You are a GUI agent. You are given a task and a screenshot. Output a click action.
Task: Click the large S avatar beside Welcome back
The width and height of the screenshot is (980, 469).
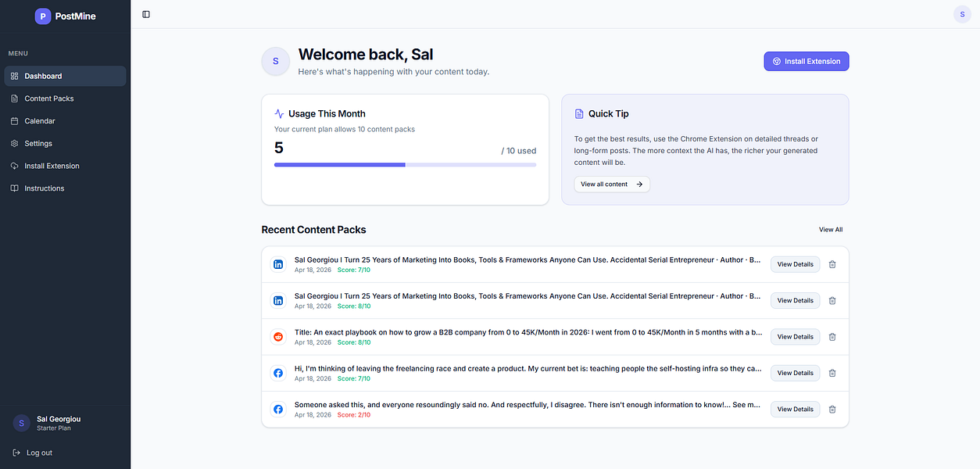(275, 61)
